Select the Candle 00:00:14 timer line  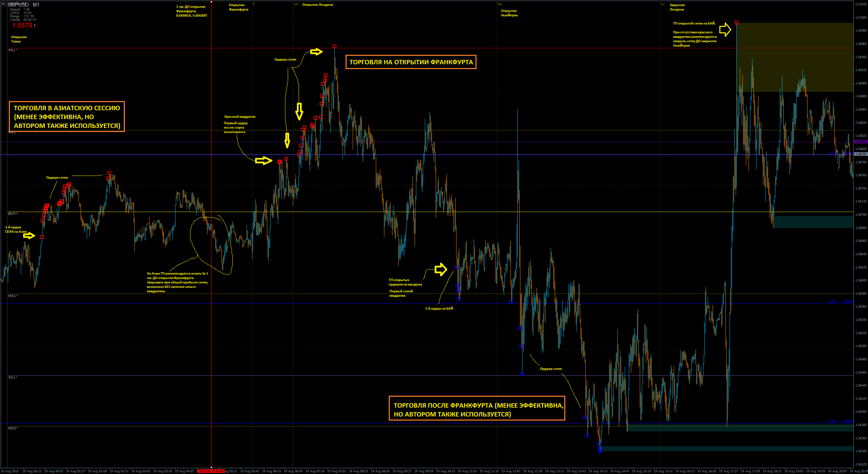pyautogui.click(x=23, y=20)
